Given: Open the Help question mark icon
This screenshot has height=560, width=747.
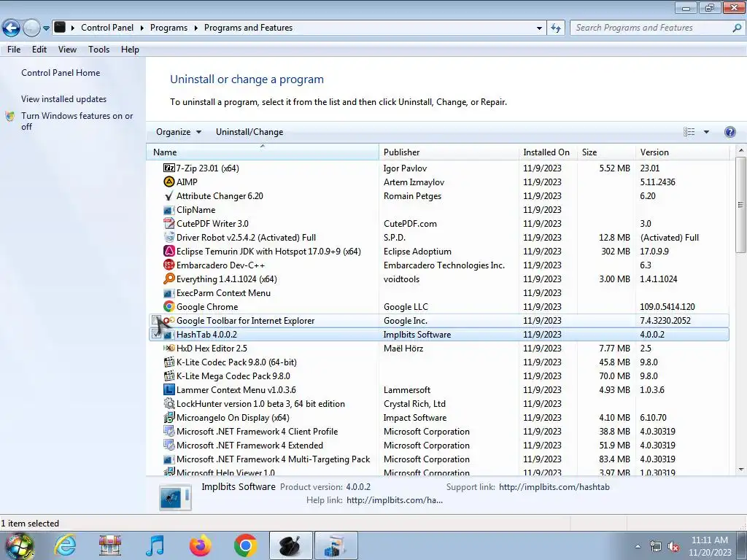Looking at the screenshot, I should [729, 132].
